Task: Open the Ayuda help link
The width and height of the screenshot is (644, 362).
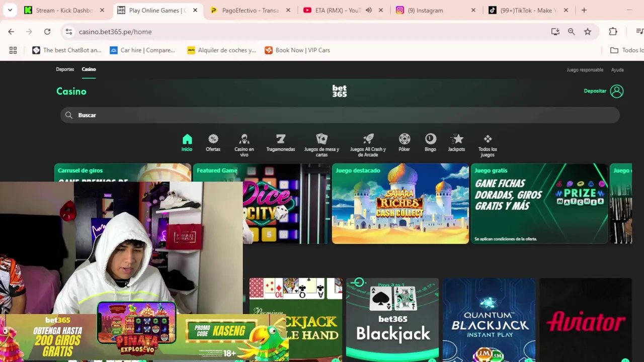Action: (617, 70)
